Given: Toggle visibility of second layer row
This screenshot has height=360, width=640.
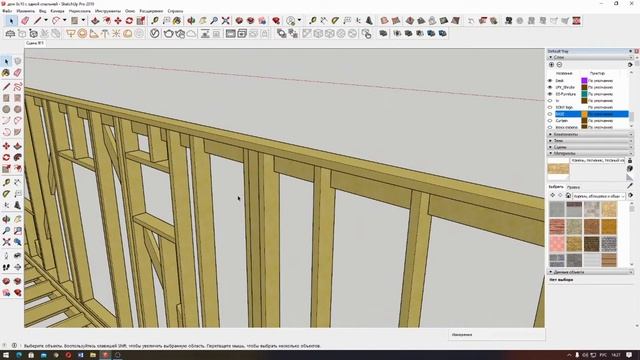Looking at the screenshot, I should point(550,87).
